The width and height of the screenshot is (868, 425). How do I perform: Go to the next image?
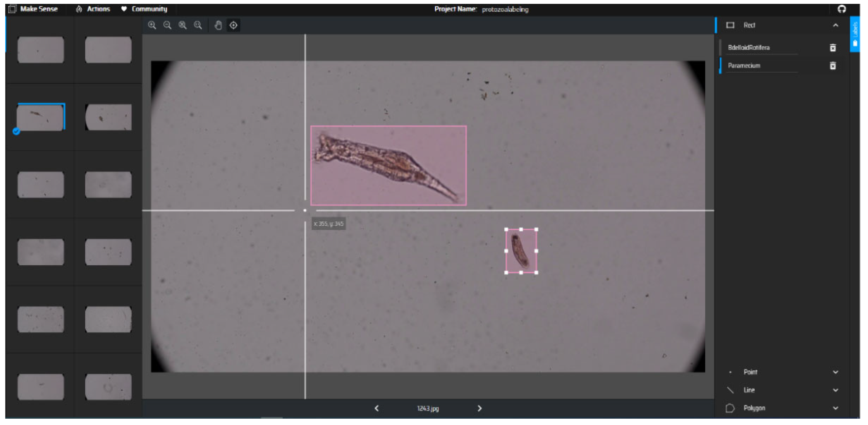pyautogui.click(x=480, y=408)
